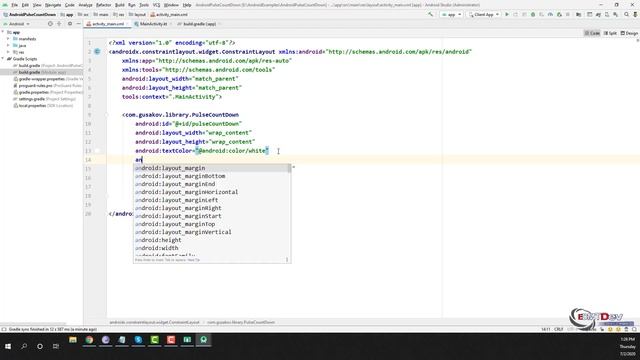Open the Refactor menu
Screen dimensions: 640x360
click(103, 5)
